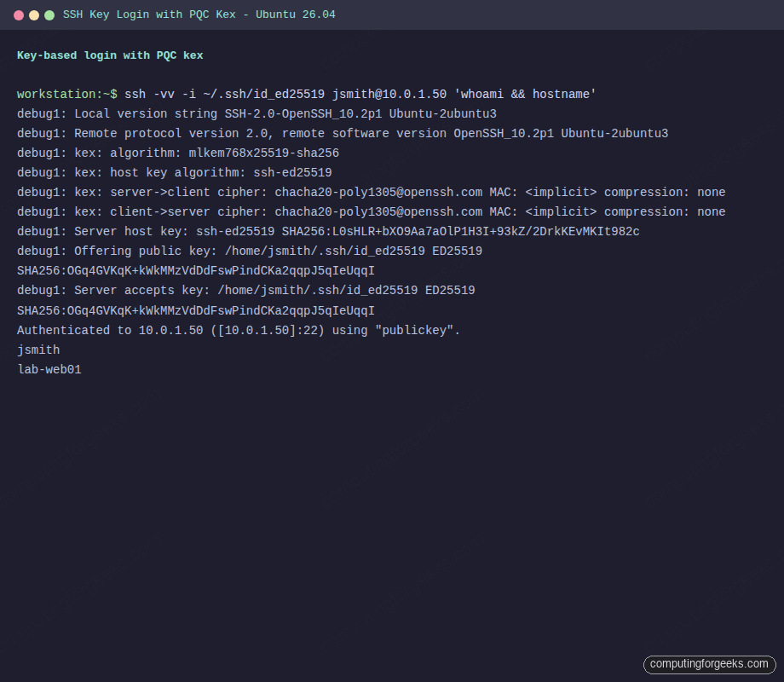The width and height of the screenshot is (784, 682).
Task: Select the SHA256 key fingerprint text
Action: [x=195, y=270]
